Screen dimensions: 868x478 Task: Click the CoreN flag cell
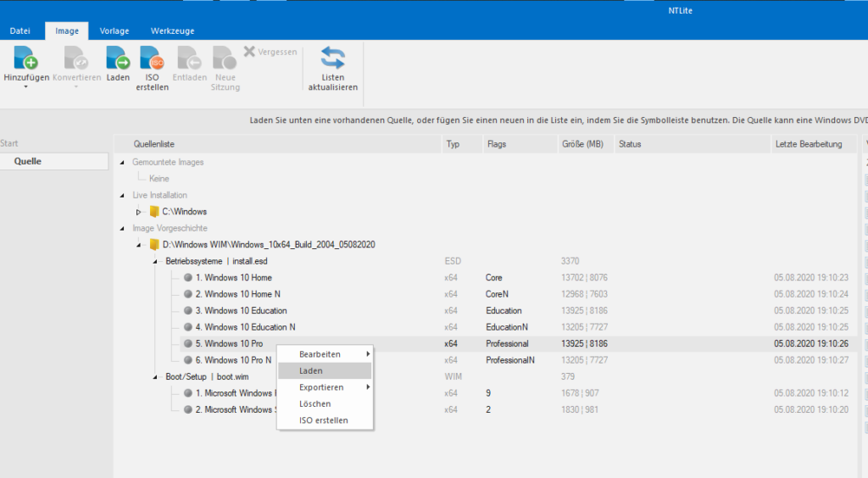pyautogui.click(x=497, y=294)
